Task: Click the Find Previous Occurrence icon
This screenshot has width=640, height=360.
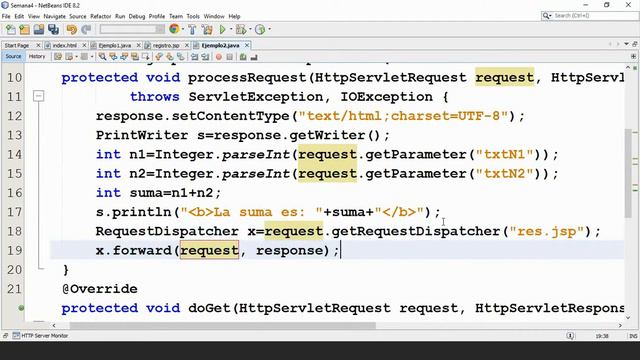Action: [x=113, y=57]
